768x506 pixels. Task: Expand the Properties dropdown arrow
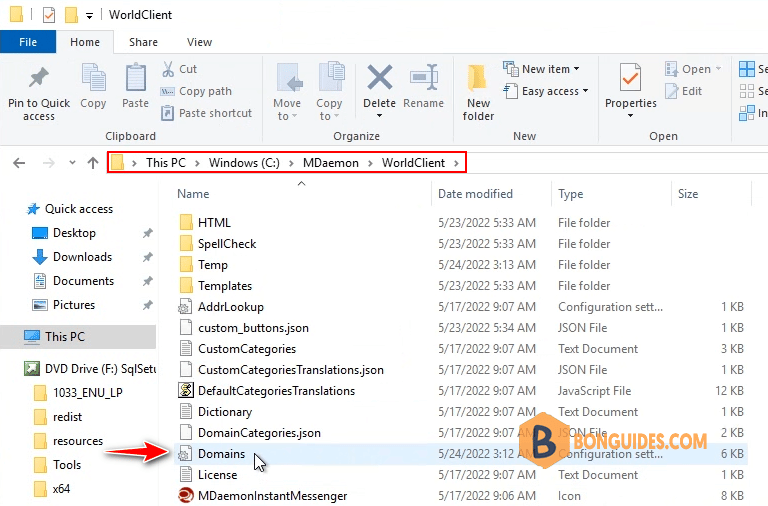point(630,116)
